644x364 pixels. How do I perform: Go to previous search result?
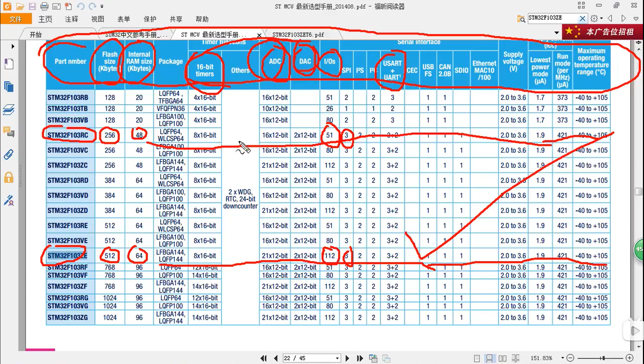[x=610, y=18]
